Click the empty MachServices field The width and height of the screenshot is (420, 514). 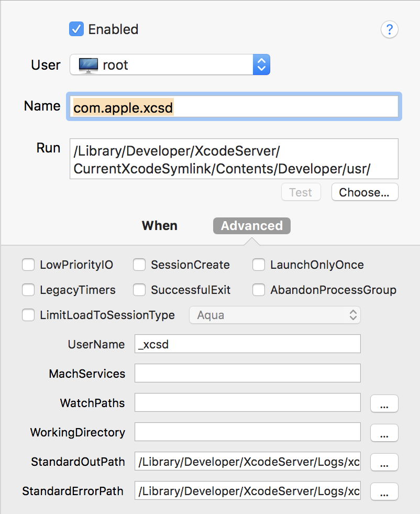[247, 374]
